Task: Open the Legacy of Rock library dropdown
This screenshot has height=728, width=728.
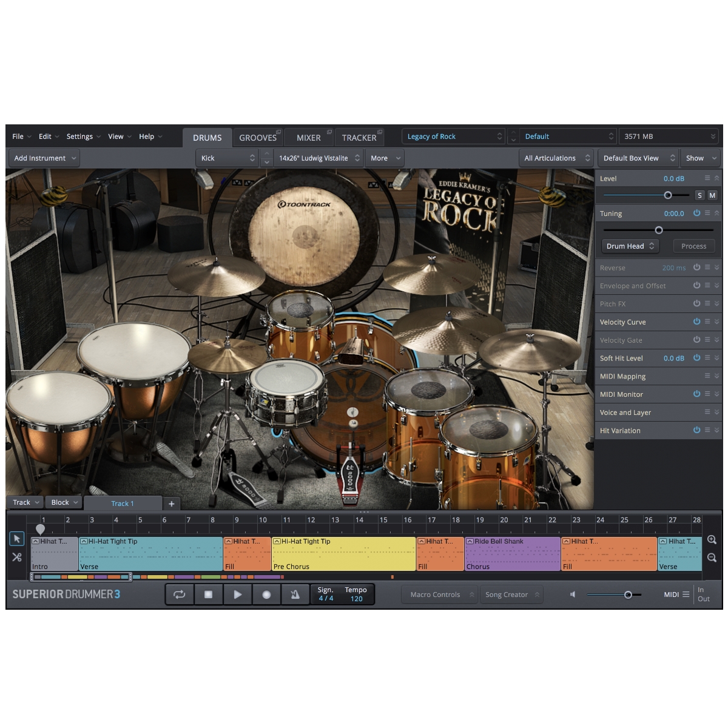Action: 453,136
